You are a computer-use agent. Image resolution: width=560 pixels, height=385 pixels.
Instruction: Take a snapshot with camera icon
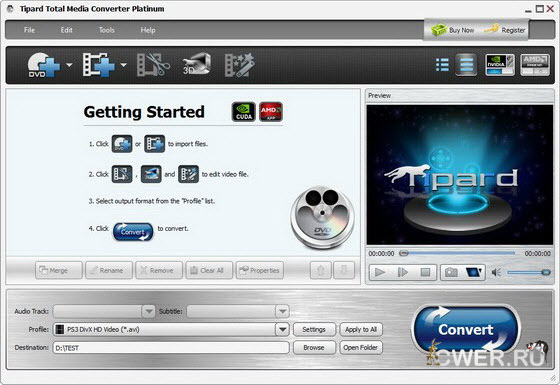(451, 272)
